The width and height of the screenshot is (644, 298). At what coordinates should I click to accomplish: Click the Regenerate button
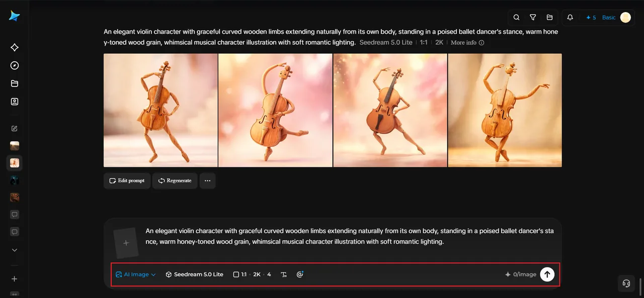click(175, 180)
